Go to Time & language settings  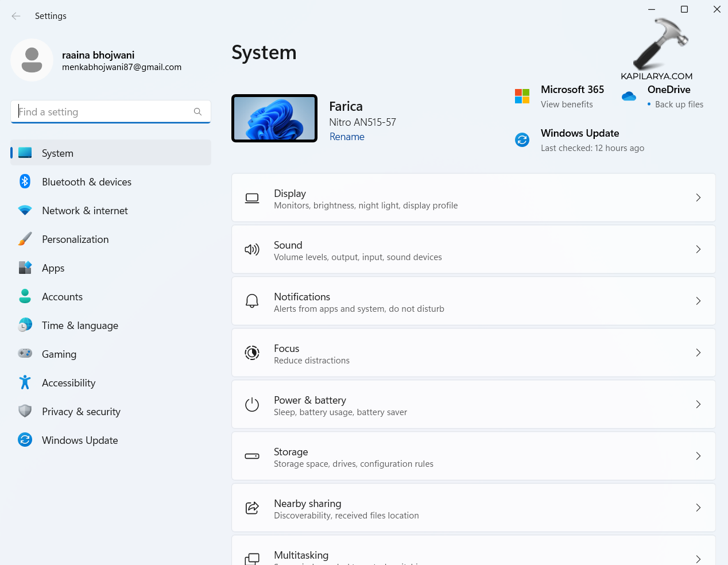click(x=80, y=326)
